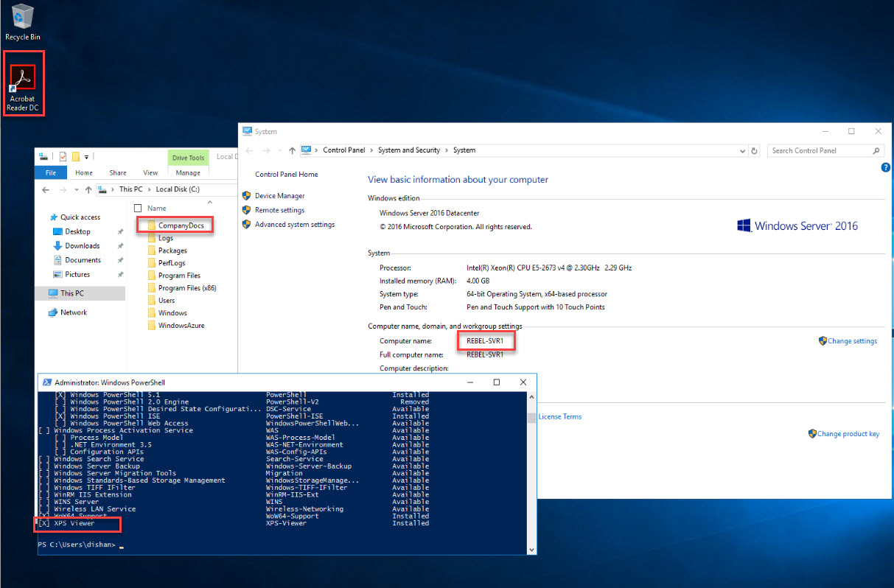The image size is (894, 588).
Task: Expand chevron between Control Panel and System and Security
Action: click(x=373, y=150)
